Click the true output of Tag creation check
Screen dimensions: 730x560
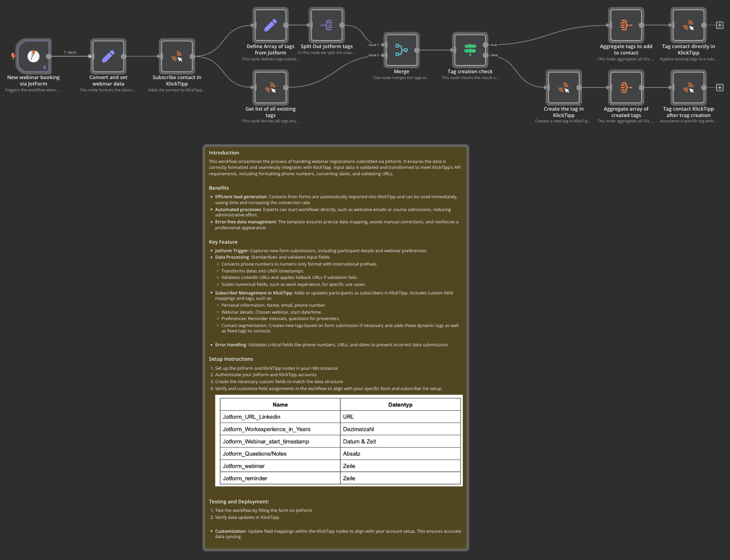click(x=485, y=45)
